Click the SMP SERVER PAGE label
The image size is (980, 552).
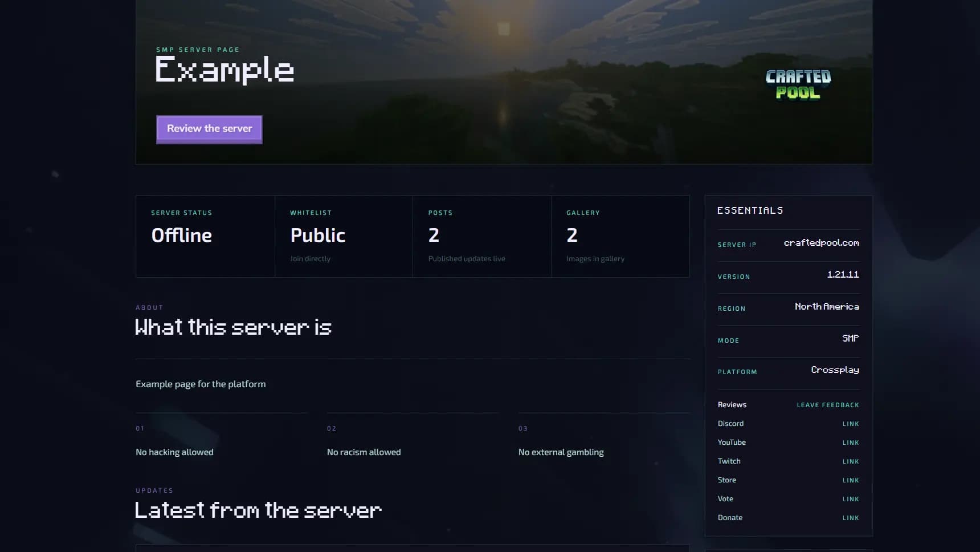click(198, 50)
